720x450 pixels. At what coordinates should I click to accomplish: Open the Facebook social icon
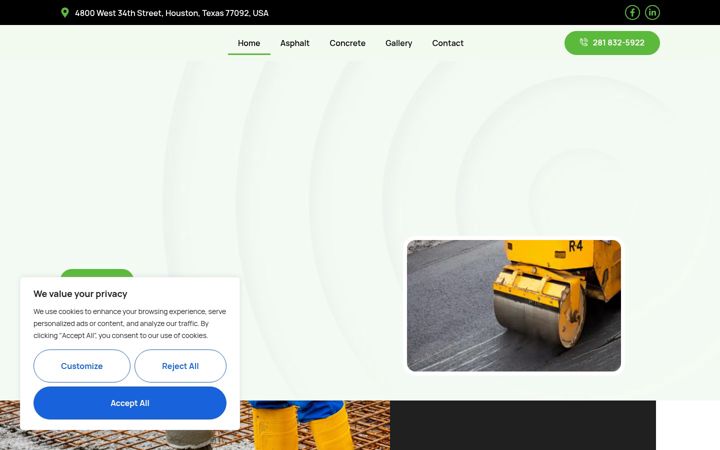pos(632,12)
